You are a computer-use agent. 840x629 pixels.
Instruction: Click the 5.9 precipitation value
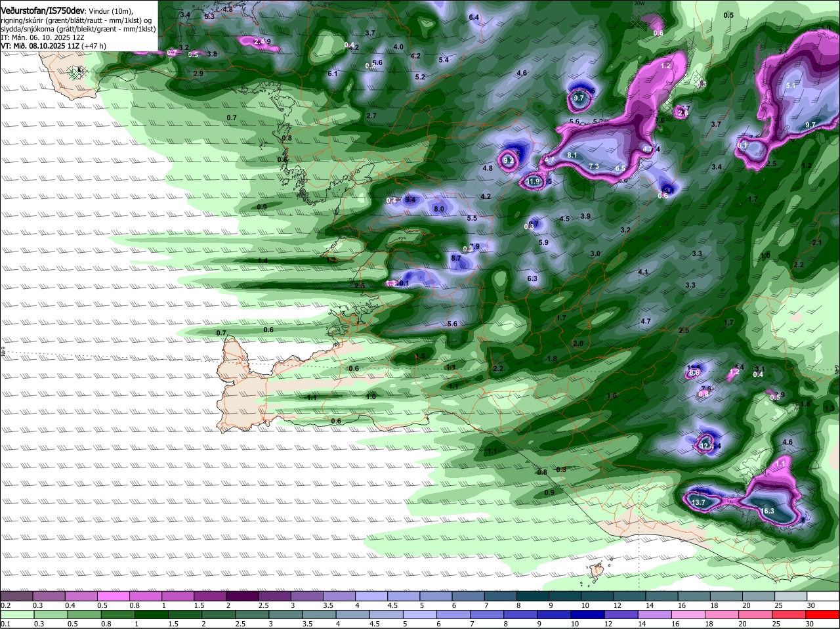point(543,243)
